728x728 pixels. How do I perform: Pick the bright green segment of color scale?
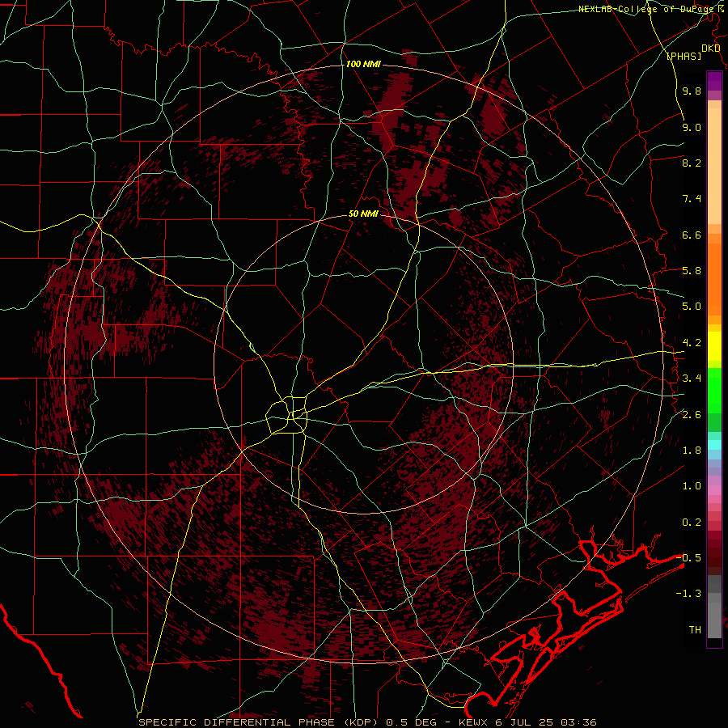(714, 389)
